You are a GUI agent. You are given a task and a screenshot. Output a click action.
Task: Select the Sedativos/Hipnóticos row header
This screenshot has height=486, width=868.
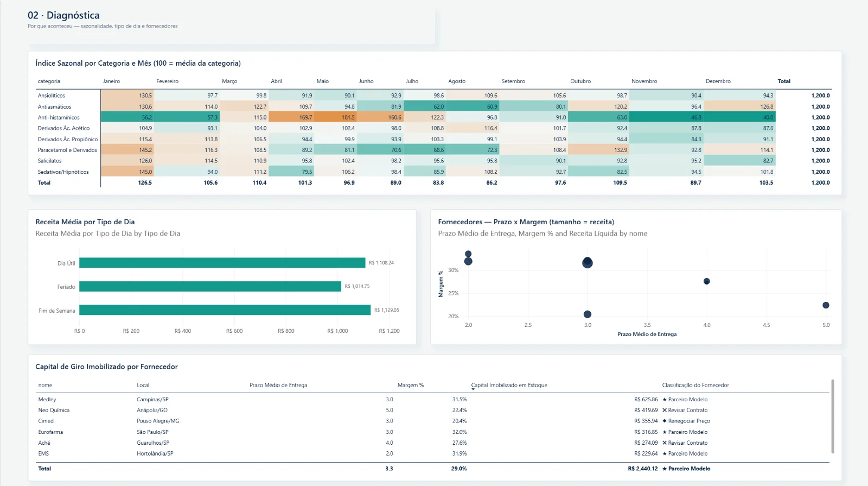[63, 172]
